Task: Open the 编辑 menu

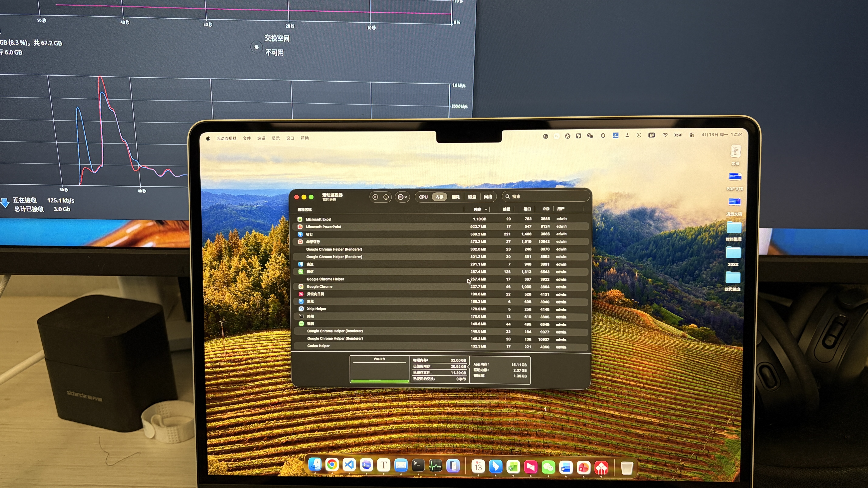Action: point(261,138)
